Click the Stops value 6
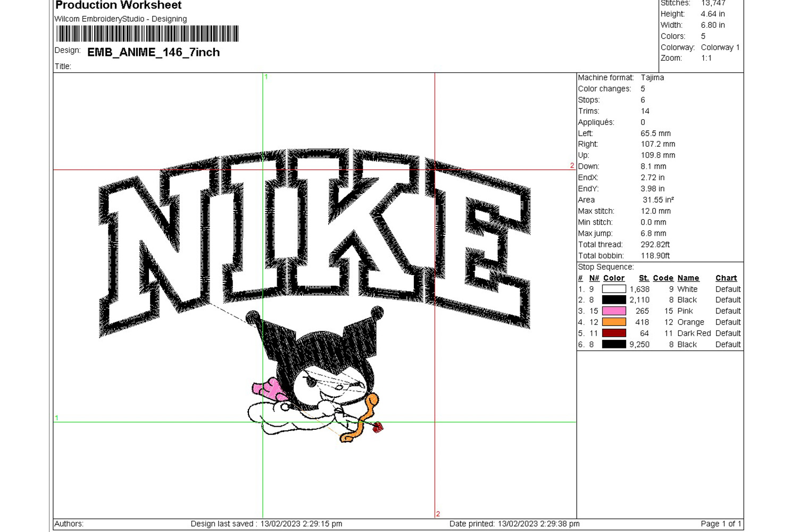 point(643,100)
